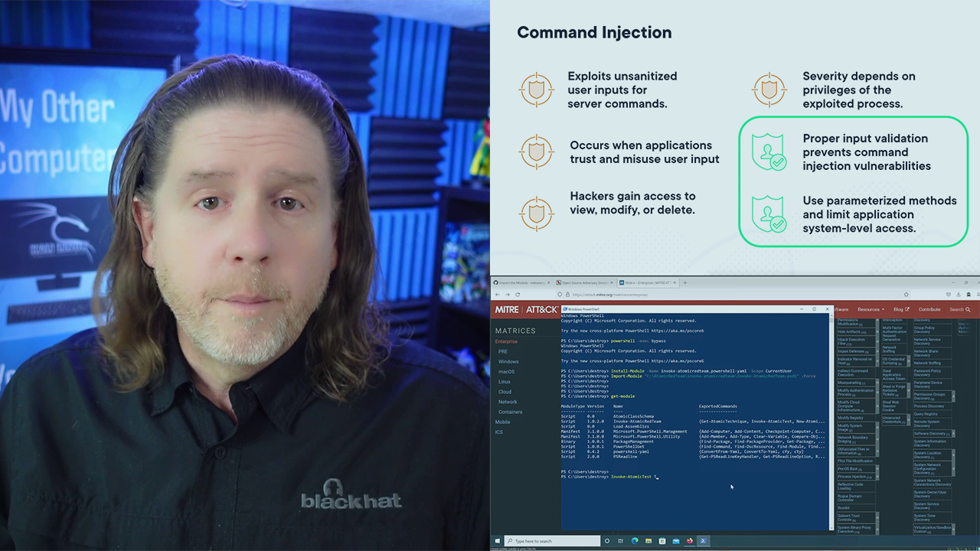Image resolution: width=980 pixels, height=551 pixels.
Task: Expand the Software Discovery sub-techniques handle
Action: [952, 434]
